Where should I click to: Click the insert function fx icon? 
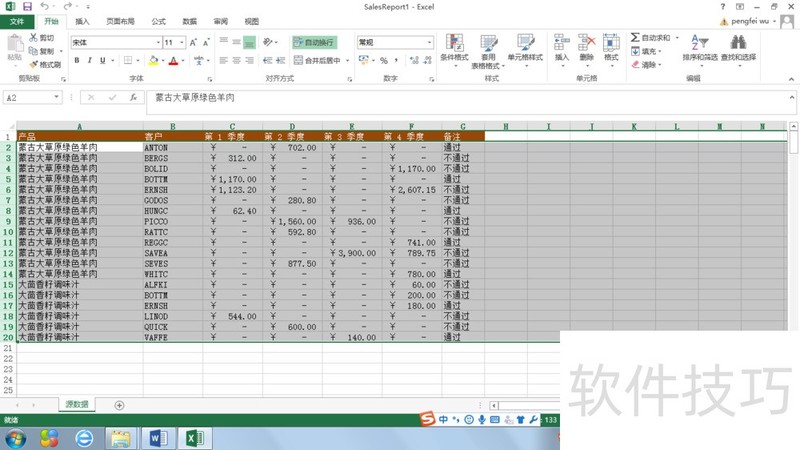pyautogui.click(x=133, y=97)
